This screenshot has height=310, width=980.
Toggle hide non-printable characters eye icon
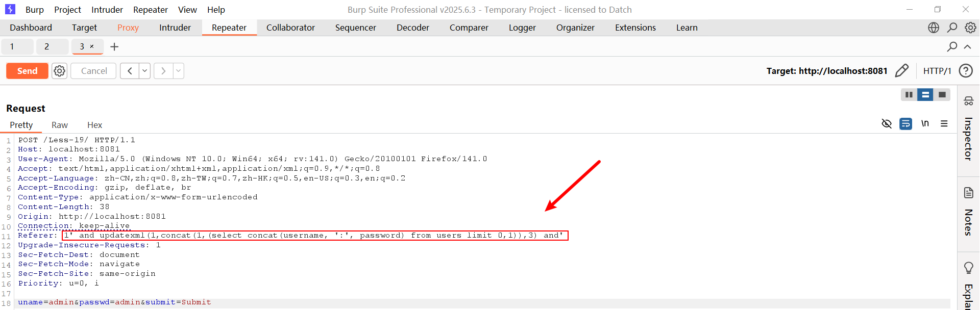887,123
